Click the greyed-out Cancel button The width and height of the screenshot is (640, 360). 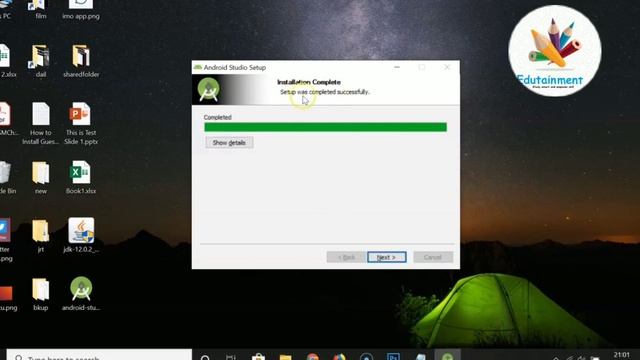433,257
